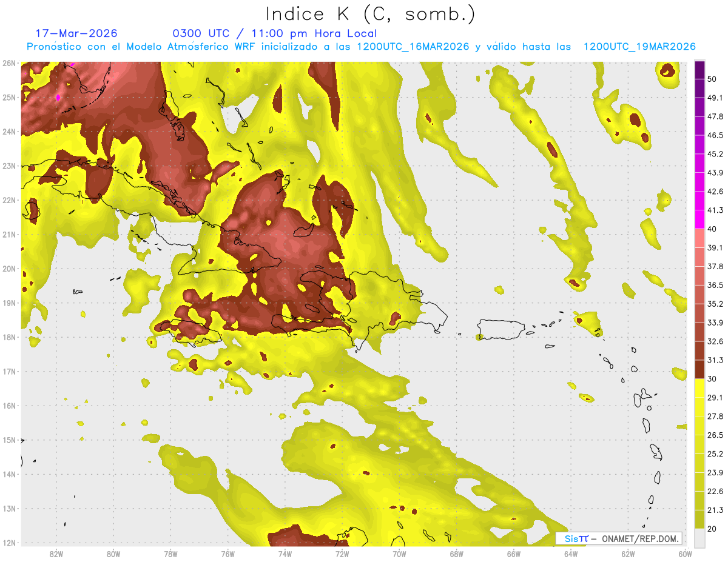Click the "22.6" colorbar value
The width and height of the screenshot is (728, 562).
[x=716, y=491]
